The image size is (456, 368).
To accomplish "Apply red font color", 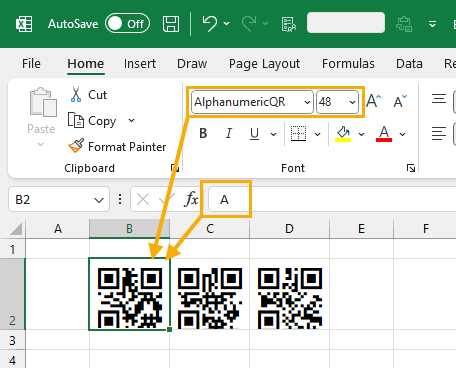I will [x=384, y=134].
